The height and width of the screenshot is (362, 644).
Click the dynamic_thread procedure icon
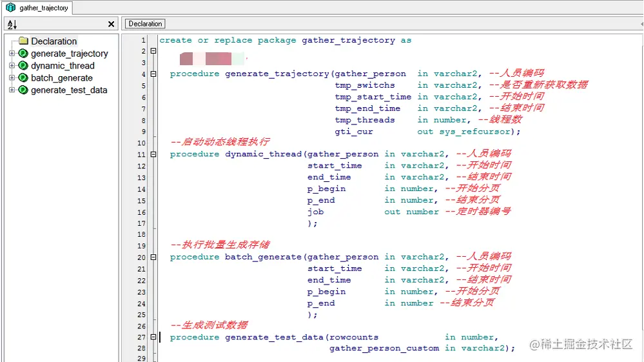click(x=23, y=65)
